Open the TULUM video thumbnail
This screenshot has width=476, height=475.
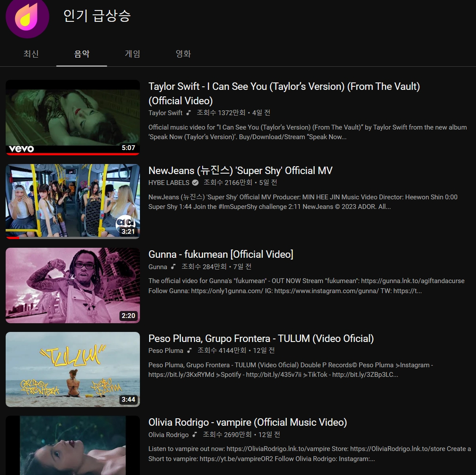[73, 369]
